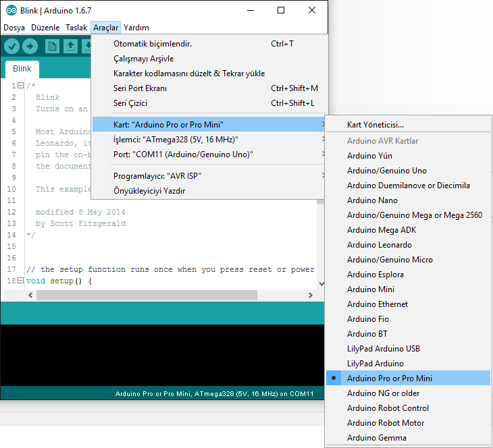Select Arduino Mini board
The image size is (493, 448).
[408, 289]
